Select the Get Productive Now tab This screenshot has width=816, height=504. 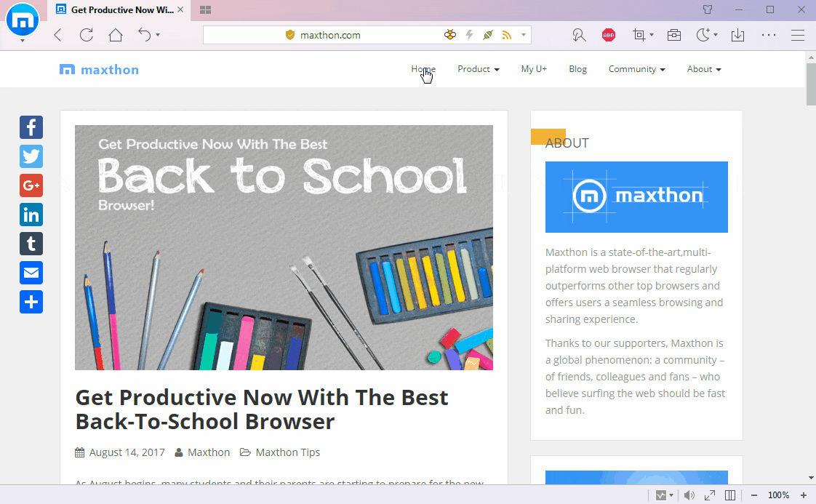coord(119,10)
